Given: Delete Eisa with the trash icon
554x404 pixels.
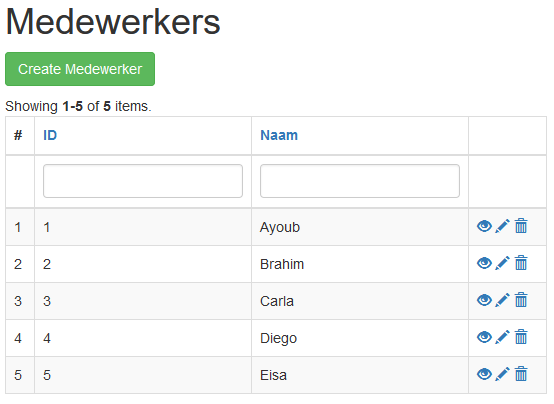Looking at the screenshot, I should pyautogui.click(x=521, y=374).
